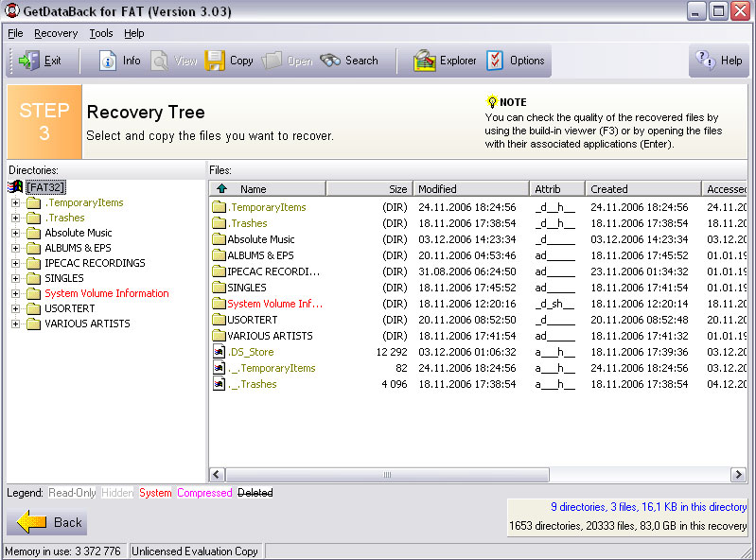This screenshot has width=756, height=560.
Task: Open the Recovery menu
Action: pos(56,33)
